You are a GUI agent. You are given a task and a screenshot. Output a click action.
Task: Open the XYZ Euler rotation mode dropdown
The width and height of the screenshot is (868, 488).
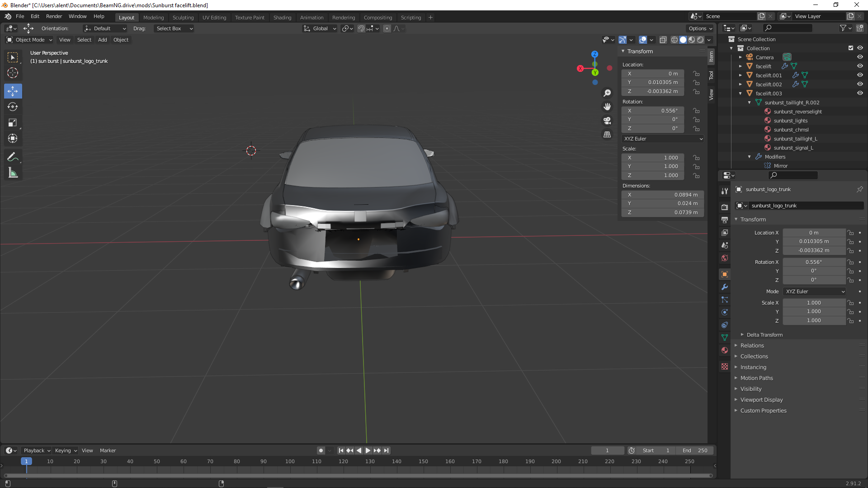[x=662, y=139]
